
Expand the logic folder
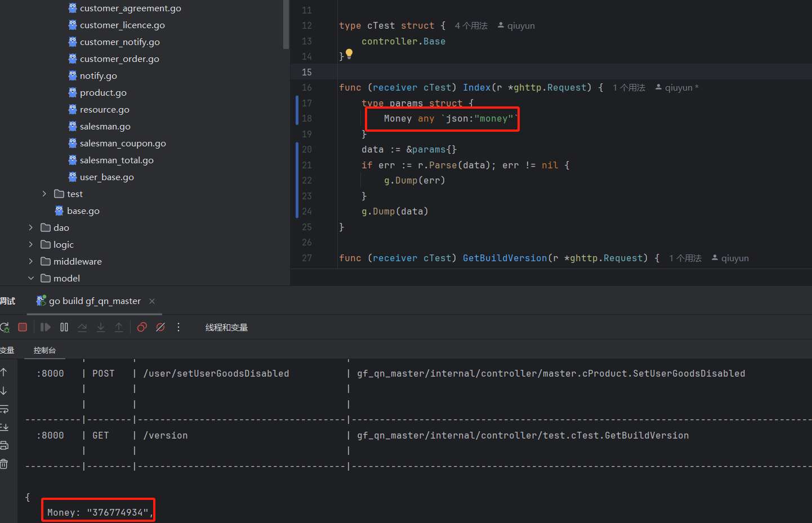31,244
